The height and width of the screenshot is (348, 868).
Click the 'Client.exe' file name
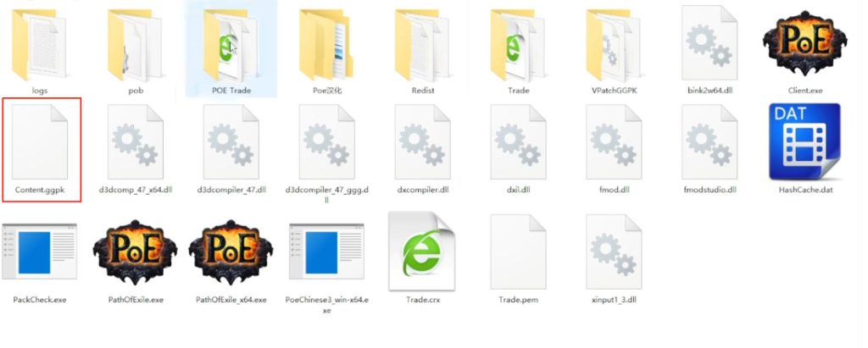click(x=805, y=91)
